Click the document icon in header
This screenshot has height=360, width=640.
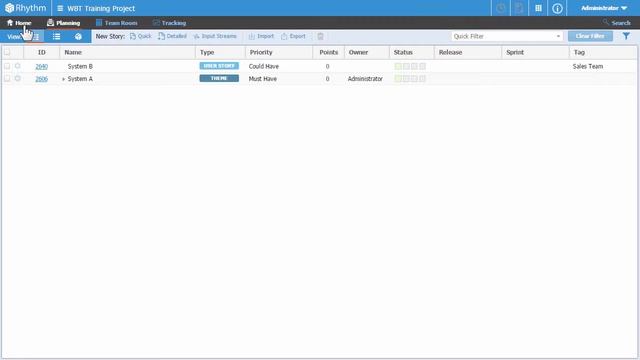(x=519, y=8)
